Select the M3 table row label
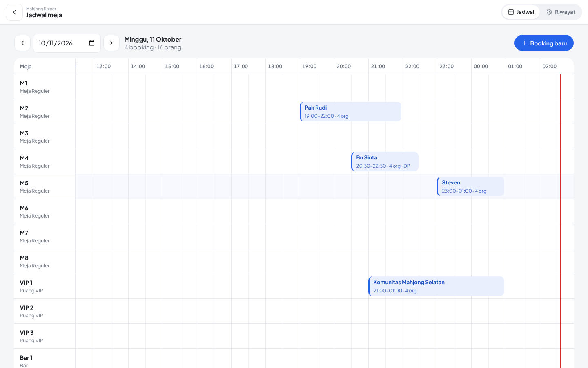 point(45,137)
